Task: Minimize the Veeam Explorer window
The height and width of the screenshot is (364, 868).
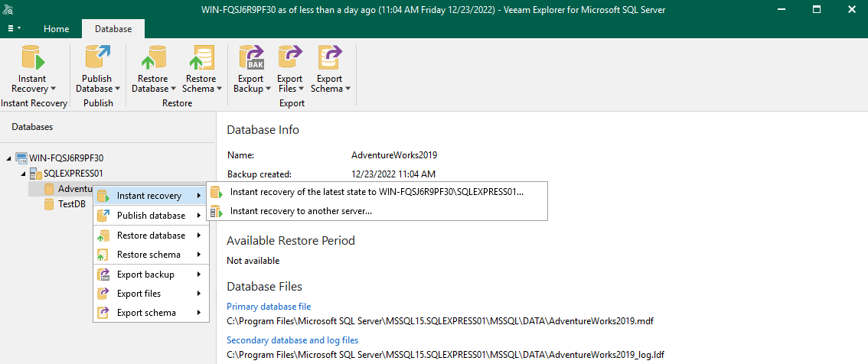Action: click(x=781, y=9)
